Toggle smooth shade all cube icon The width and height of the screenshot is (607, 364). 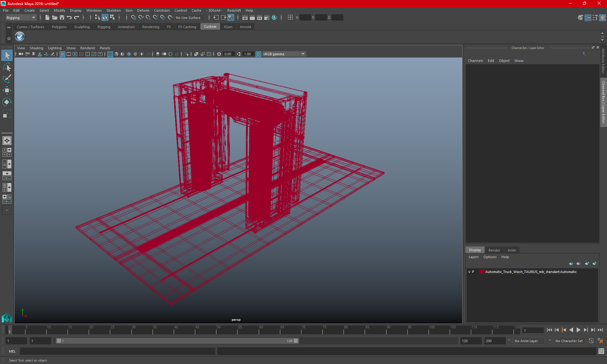coord(116,54)
